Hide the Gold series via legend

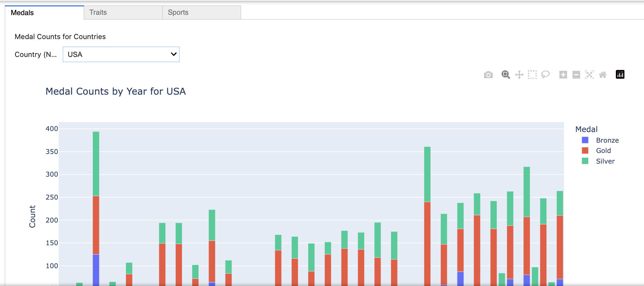pyautogui.click(x=603, y=151)
